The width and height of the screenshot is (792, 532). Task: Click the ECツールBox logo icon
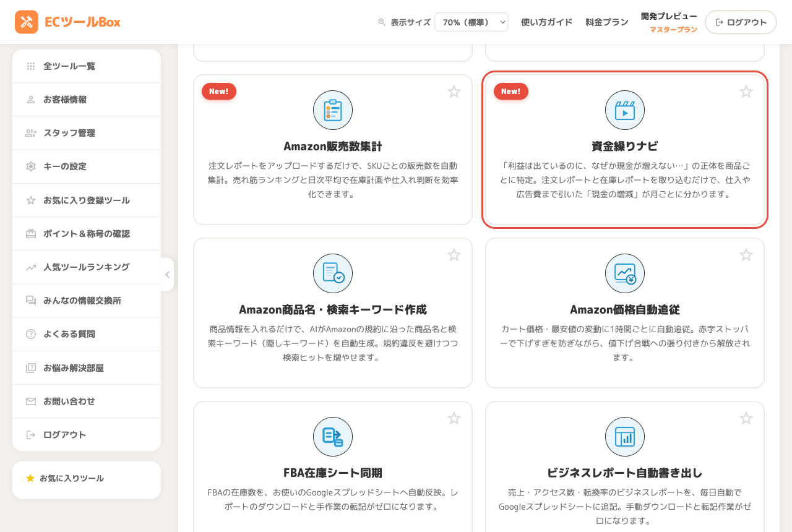point(27,22)
